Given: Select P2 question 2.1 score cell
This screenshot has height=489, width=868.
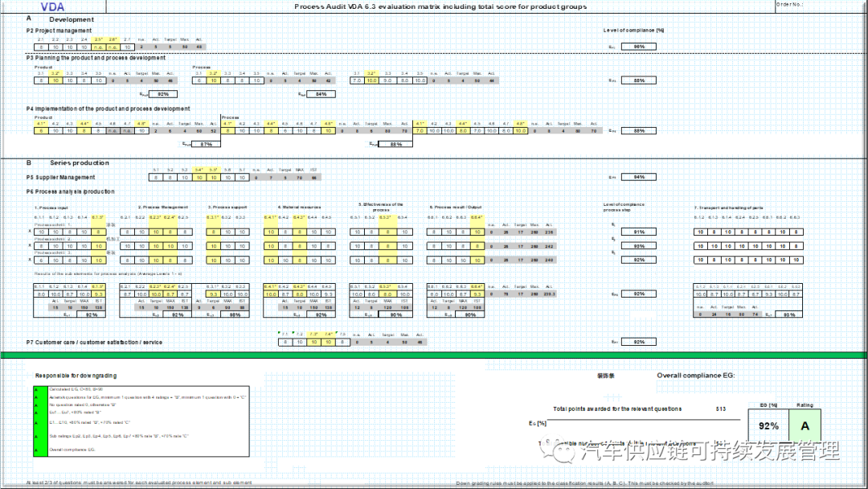Looking at the screenshot, I should pyautogui.click(x=41, y=47).
